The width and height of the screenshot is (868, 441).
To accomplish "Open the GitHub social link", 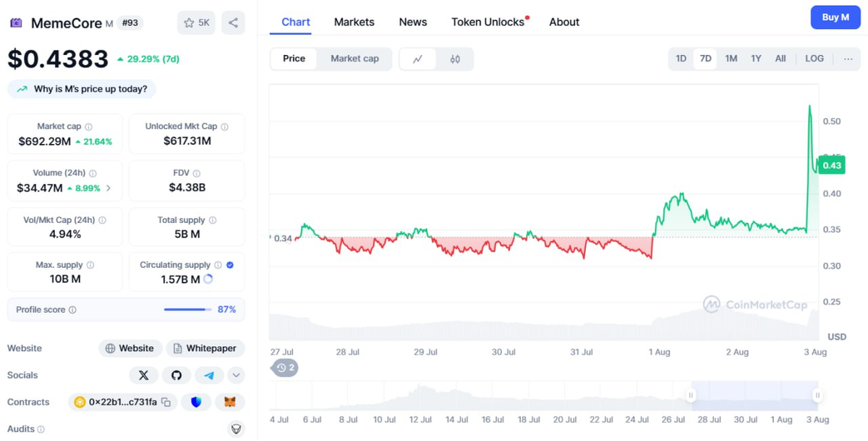I will (176, 375).
